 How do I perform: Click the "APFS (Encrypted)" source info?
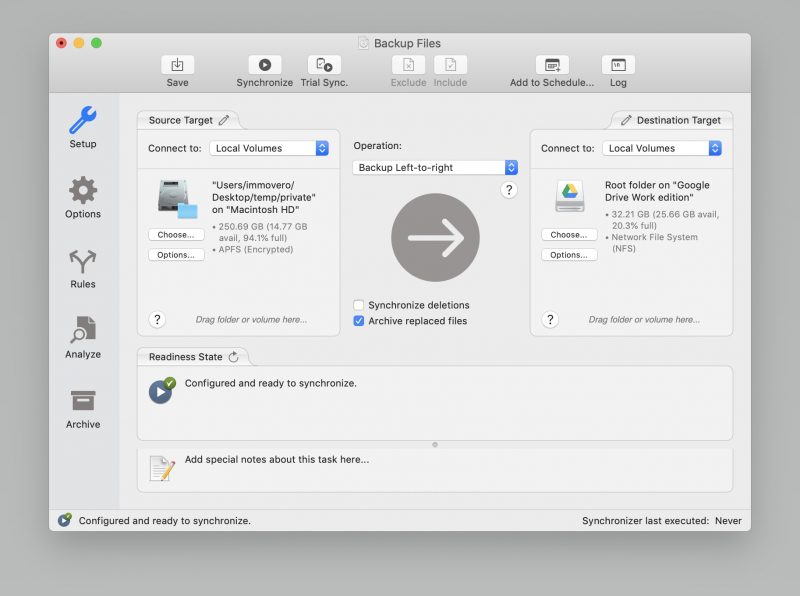(x=256, y=250)
